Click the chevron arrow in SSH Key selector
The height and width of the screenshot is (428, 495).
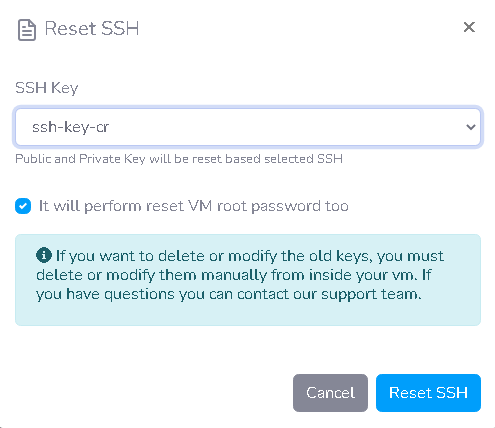(471, 127)
